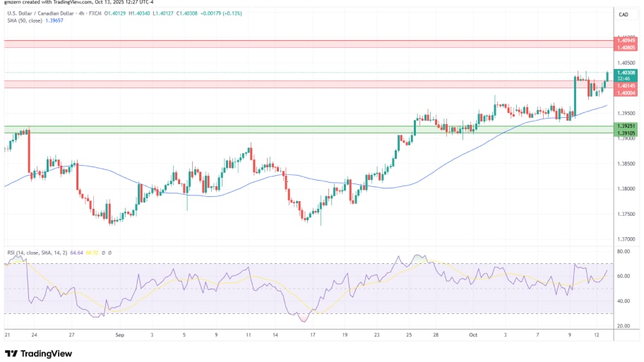Click the 1.40949 resistance price tag
Image resolution: width=644 pixels, height=362 pixels.
[625, 41]
